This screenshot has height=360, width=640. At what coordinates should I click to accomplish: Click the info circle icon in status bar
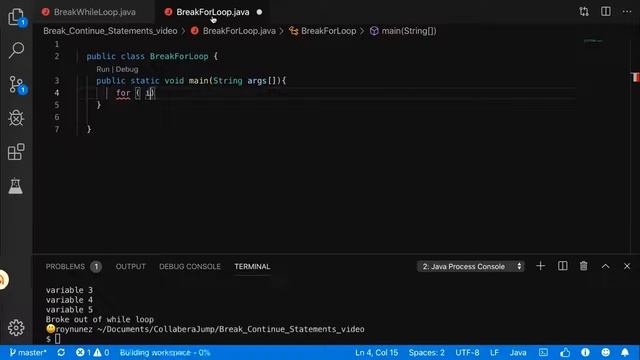pyautogui.click(x=585, y=352)
